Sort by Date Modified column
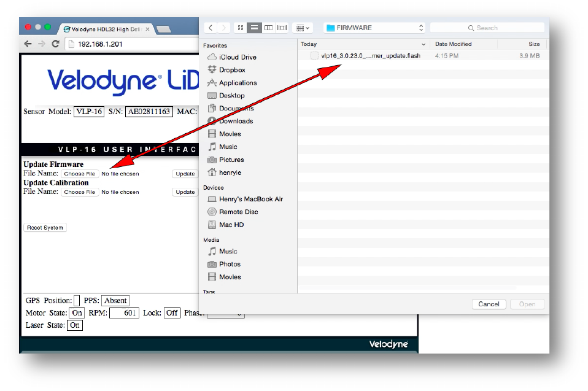This screenshot has height=391, width=588. (x=463, y=44)
